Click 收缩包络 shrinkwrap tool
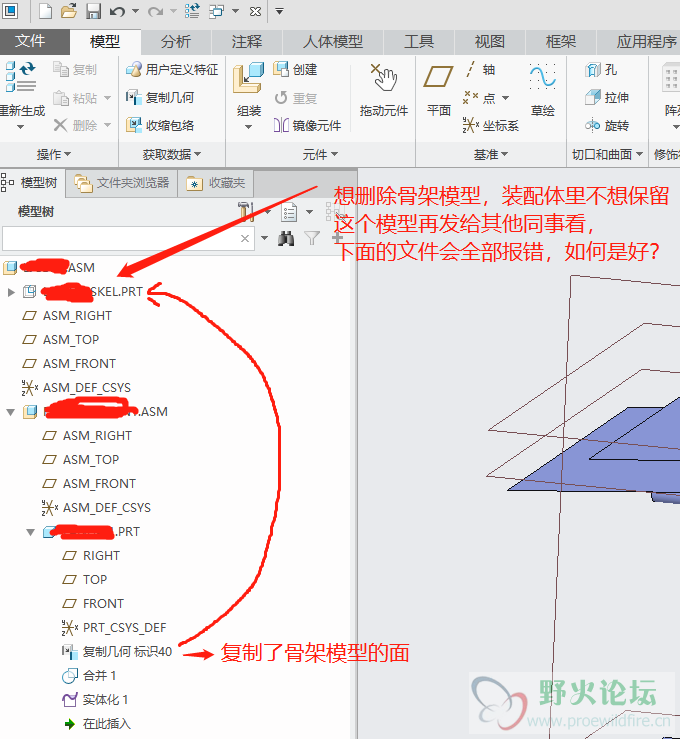This screenshot has width=680, height=739. 160,125
